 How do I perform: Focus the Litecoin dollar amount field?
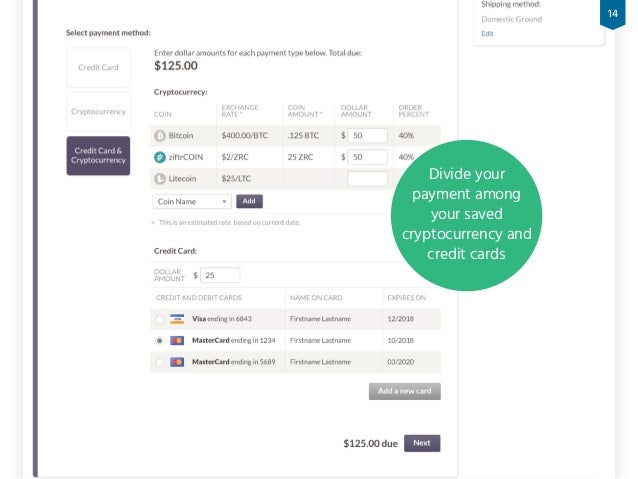pyautogui.click(x=367, y=179)
